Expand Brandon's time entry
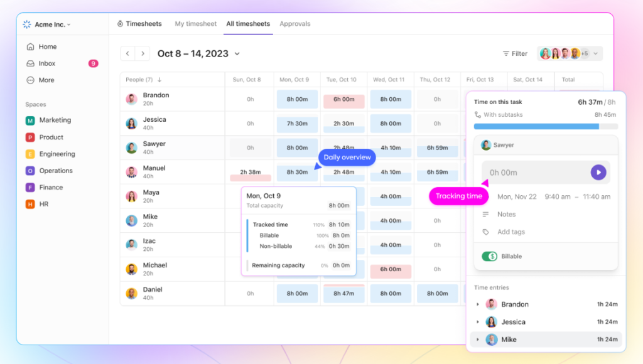 click(478, 304)
